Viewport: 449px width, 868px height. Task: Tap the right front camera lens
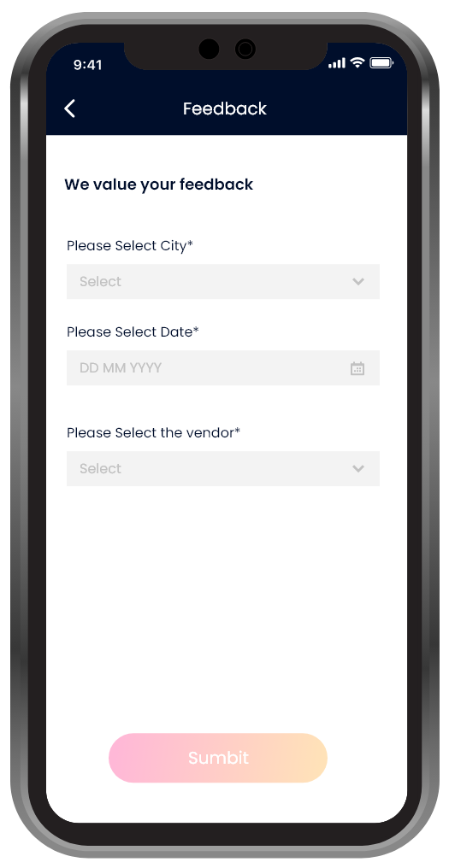click(x=245, y=50)
